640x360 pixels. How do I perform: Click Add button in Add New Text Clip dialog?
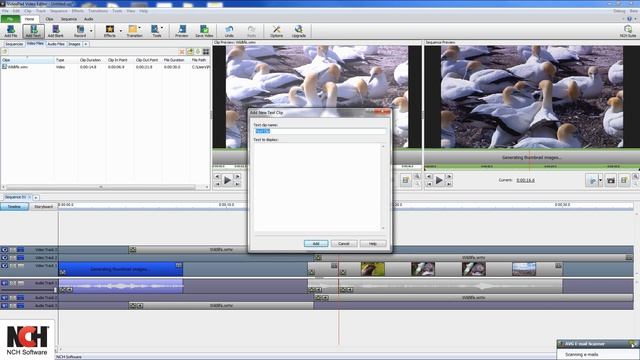point(316,243)
